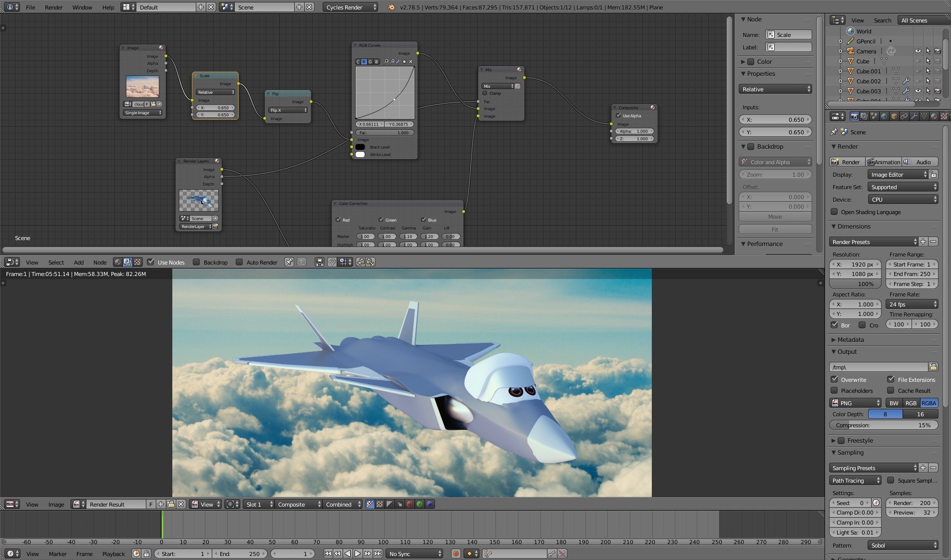Click the resolution percentage slider 100%
Image resolution: width=951 pixels, height=560 pixels.
[x=856, y=283]
